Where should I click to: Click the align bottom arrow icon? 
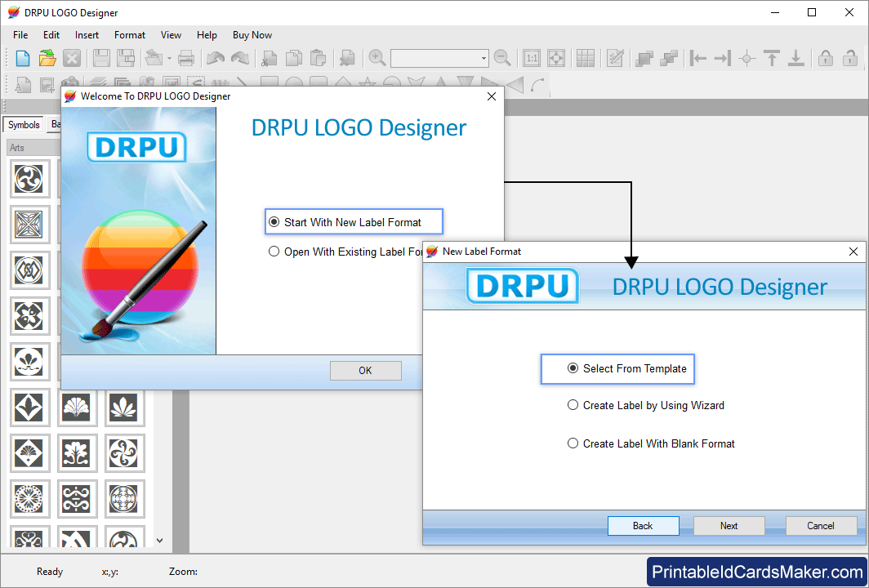click(x=795, y=58)
